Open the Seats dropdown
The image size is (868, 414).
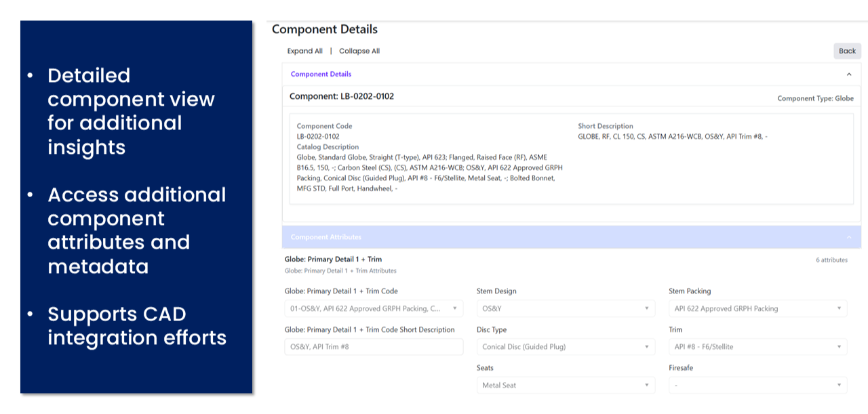click(x=566, y=385)
